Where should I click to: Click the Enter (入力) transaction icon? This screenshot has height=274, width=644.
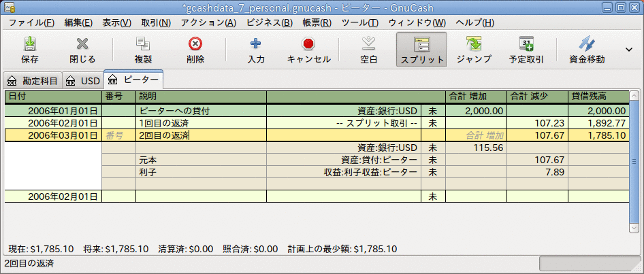[256, 50]
